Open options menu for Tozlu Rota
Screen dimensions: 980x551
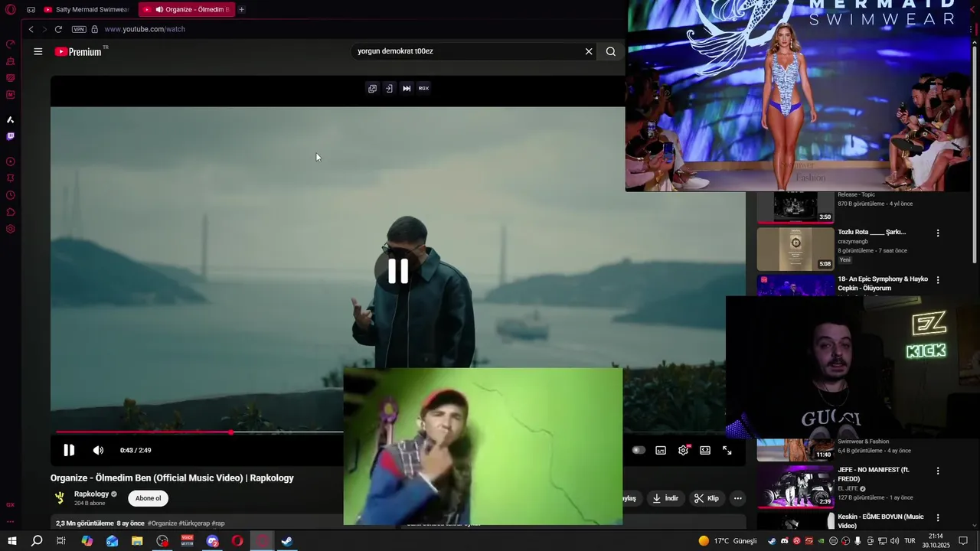[x=938, y=233]
